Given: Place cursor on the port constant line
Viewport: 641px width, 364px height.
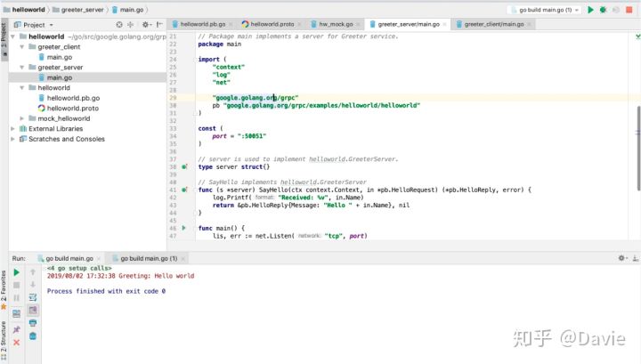Looking at the screenshot, I should pyautogui.click(x=239, y=136).
